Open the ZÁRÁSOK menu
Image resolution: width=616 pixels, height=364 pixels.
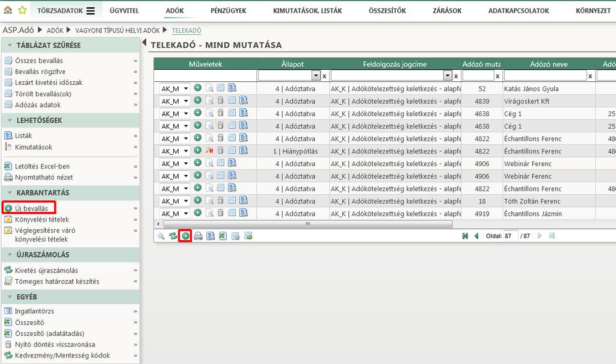(447, 11)
